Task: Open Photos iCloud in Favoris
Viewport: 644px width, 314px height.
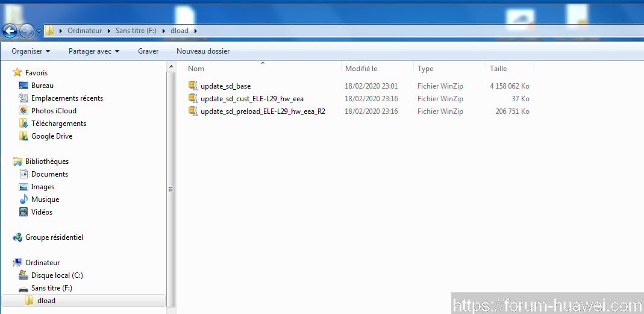Action: point(54,111)
